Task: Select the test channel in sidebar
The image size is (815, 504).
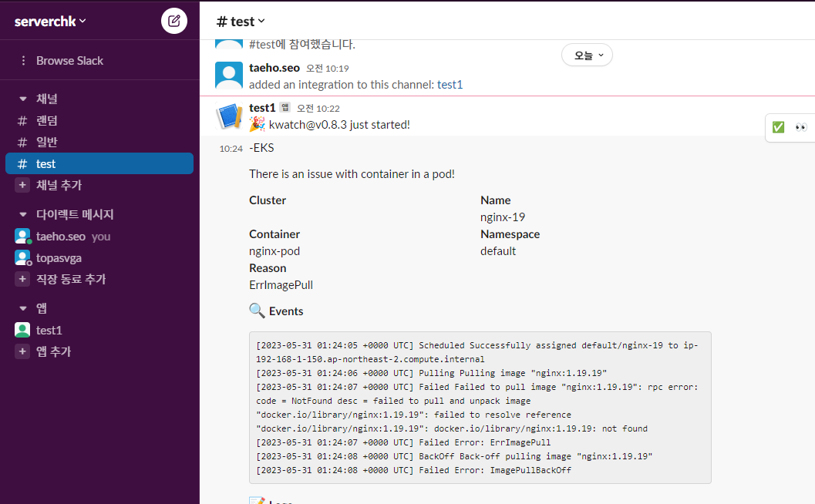Action: pos(99,163)
